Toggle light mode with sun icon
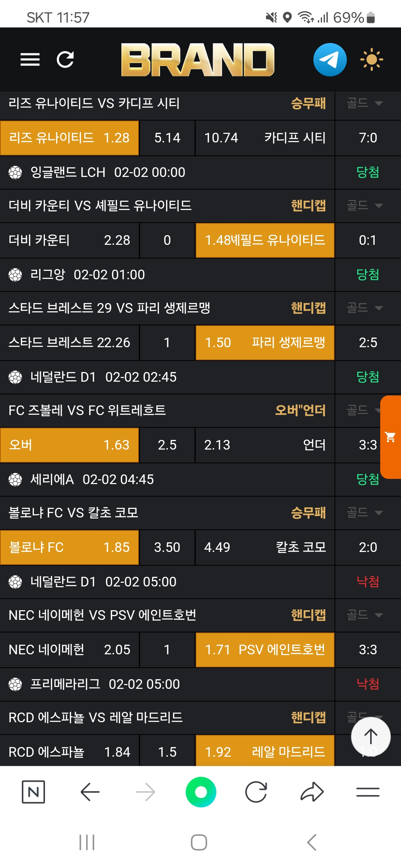Image resolution: width=401 pixels, height=868 pixels. 371,59
